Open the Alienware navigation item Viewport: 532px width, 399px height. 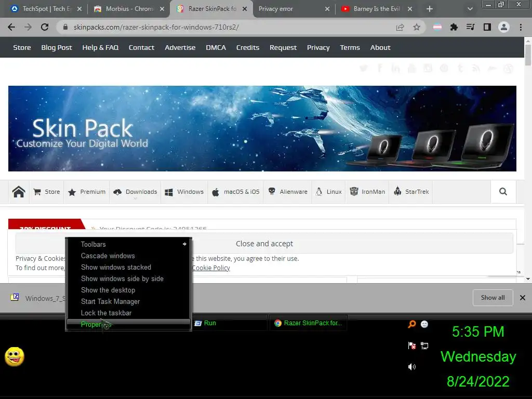[288, 192]
